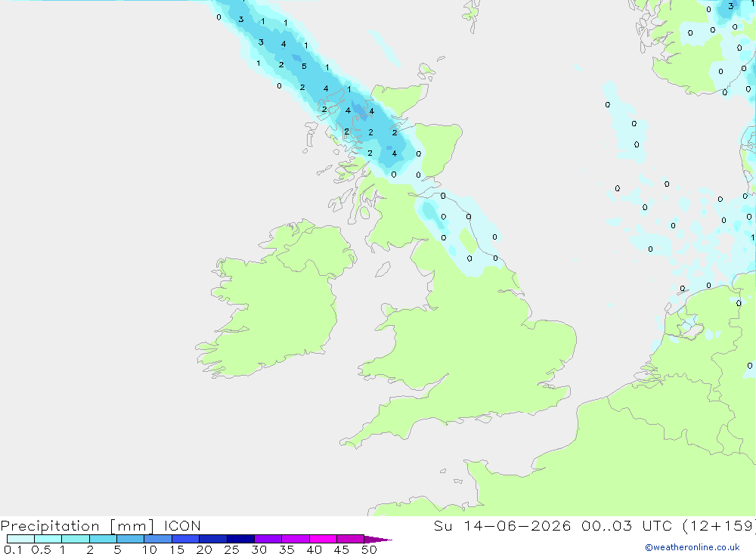756x554 pixels.
Task: Select the 5–10 mm legend swatch
Action: coord(131,539)
